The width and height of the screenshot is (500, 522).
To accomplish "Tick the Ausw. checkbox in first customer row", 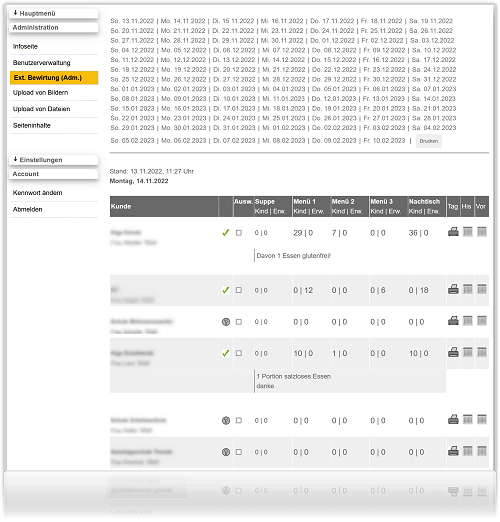I will 239,233.
